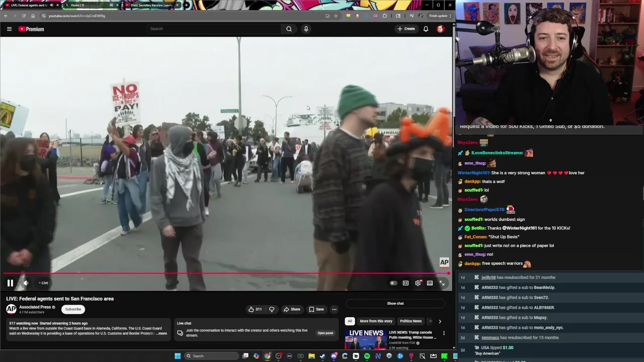This screenshot has width=644, height=362.
Task: Share the live video
Action: pyautogui.click(x=292, y=309)
